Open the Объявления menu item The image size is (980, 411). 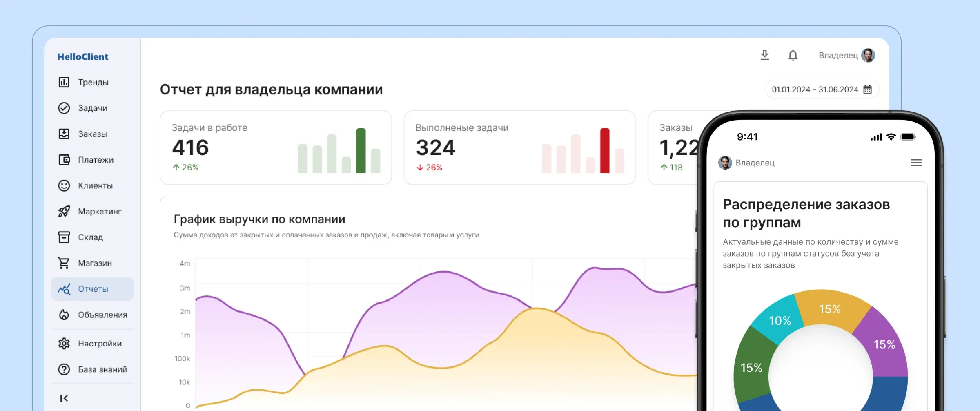click(102, 315)
